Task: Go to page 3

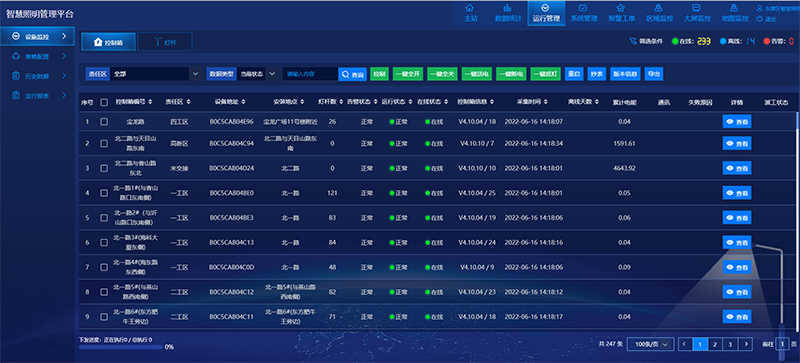Action: click(730, 345)
